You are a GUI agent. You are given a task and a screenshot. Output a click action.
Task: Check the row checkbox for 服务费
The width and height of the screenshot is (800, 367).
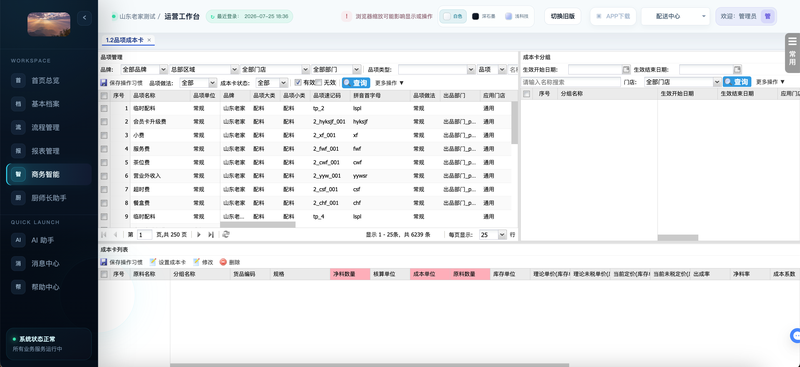pos(104,149)
